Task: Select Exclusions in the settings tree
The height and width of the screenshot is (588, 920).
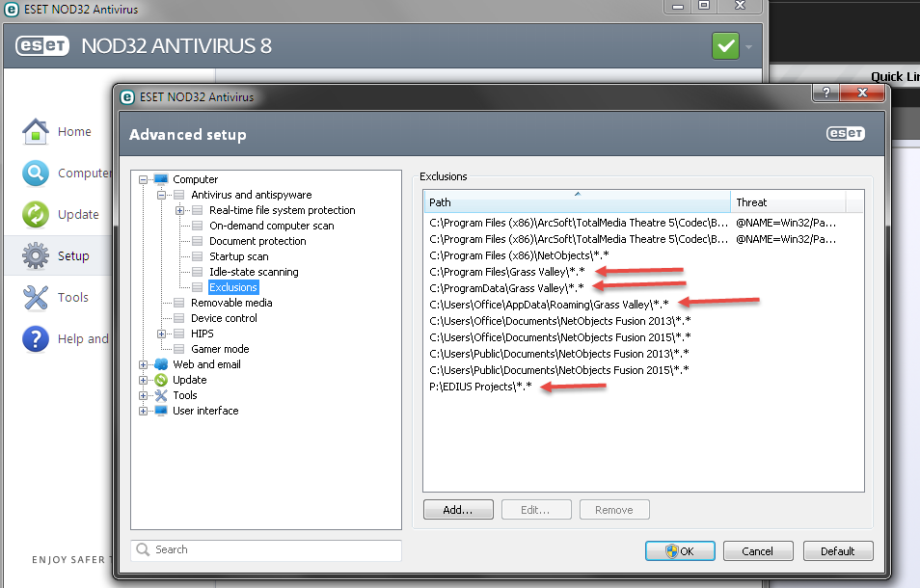Action: click(x=233, y=287)
